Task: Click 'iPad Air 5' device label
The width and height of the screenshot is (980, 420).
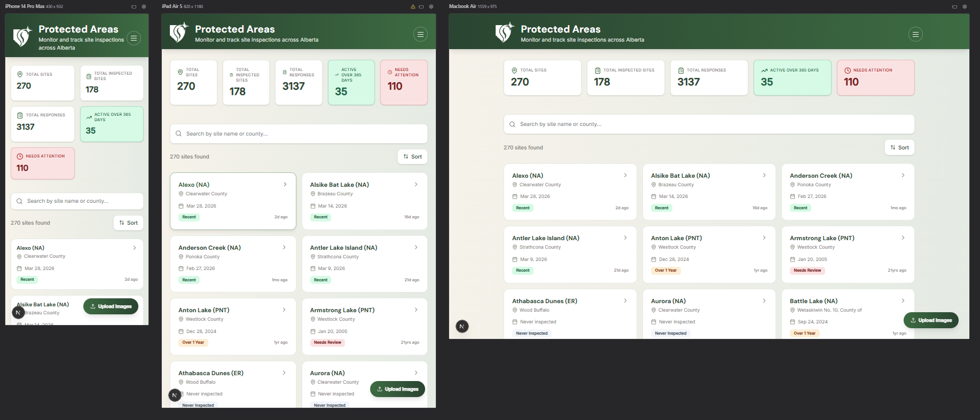Action: [x=172, y=6]
